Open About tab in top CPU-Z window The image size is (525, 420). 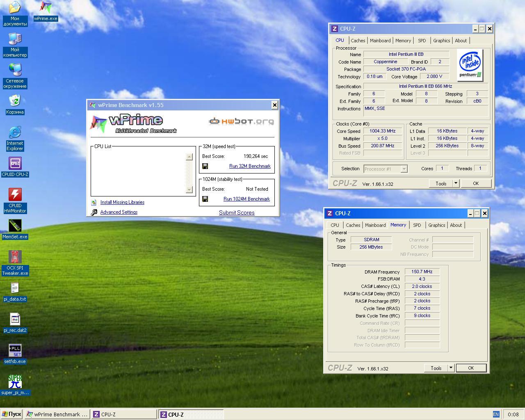(x=461, y=41)
